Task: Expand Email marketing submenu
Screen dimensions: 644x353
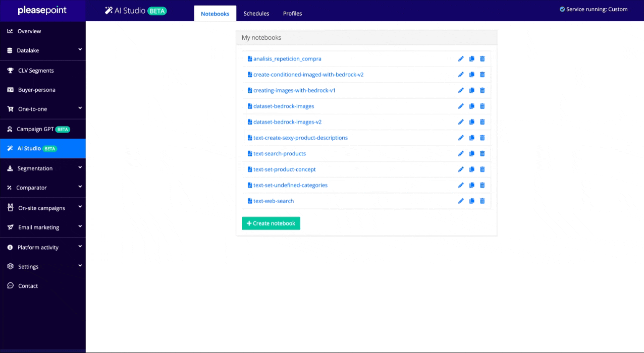Action: pyautogui.click(x=43, y=227)
